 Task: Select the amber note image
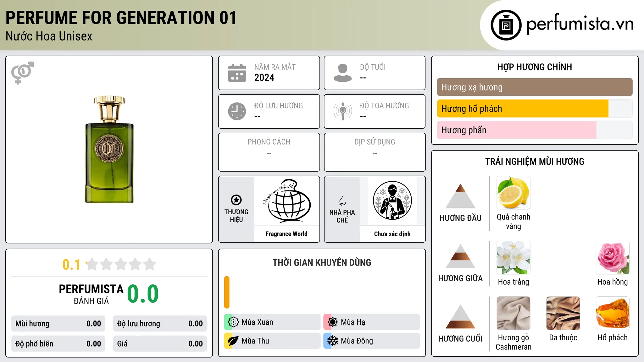613,313
